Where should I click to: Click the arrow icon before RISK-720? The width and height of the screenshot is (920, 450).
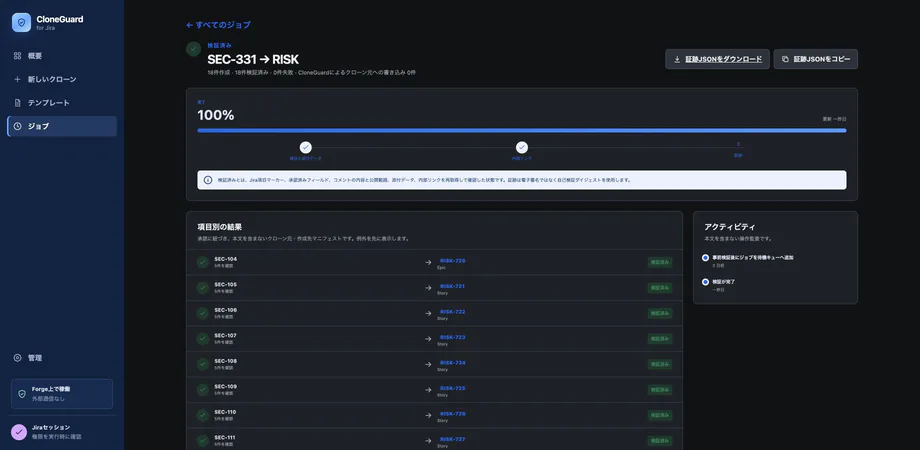coord(428,262)
